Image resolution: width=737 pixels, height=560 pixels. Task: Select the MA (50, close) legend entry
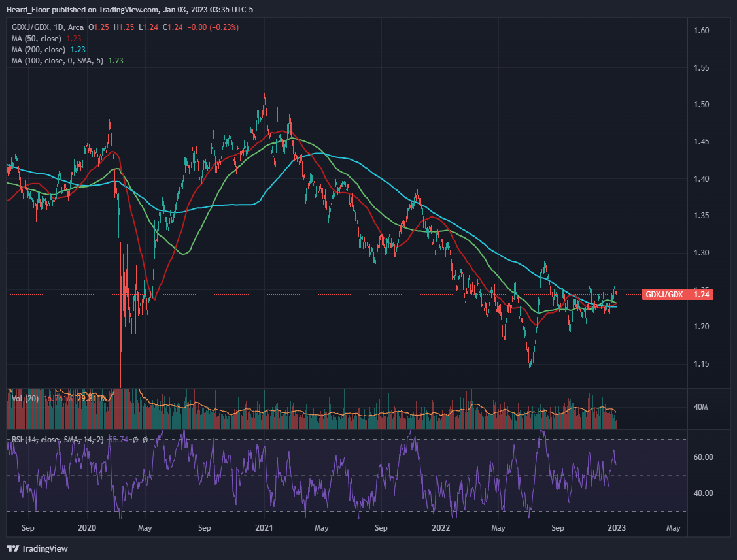click(x=36, y=39)
